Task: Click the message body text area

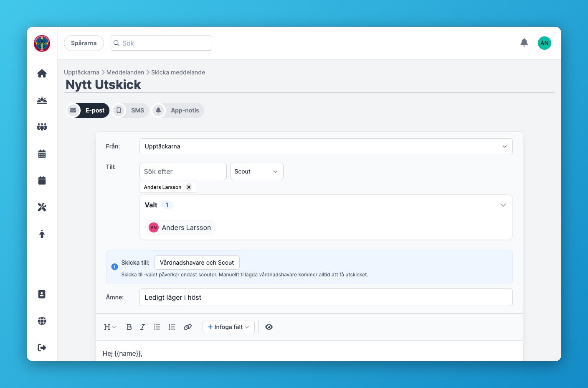Action: coord(309,351)
